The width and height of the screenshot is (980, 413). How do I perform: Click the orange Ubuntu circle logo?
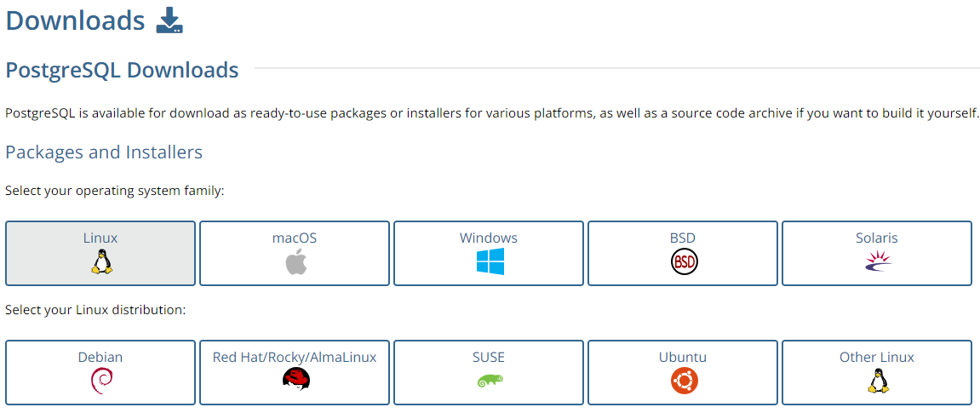point(684,381)
